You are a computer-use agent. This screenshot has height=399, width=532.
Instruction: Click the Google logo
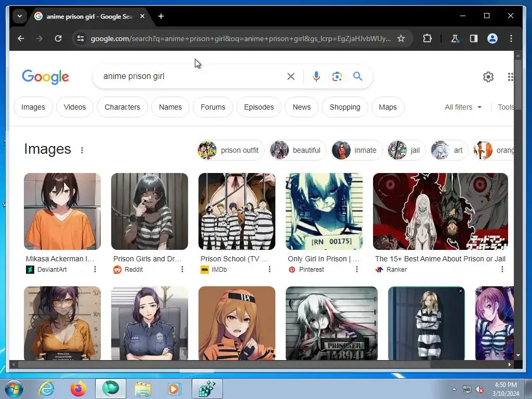[x=46, y=77]
